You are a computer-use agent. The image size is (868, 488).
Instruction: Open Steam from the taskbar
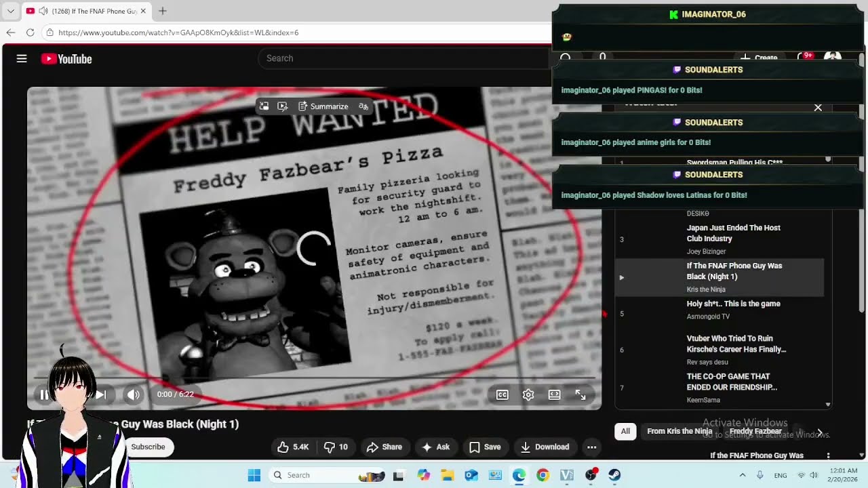[614, 475]
